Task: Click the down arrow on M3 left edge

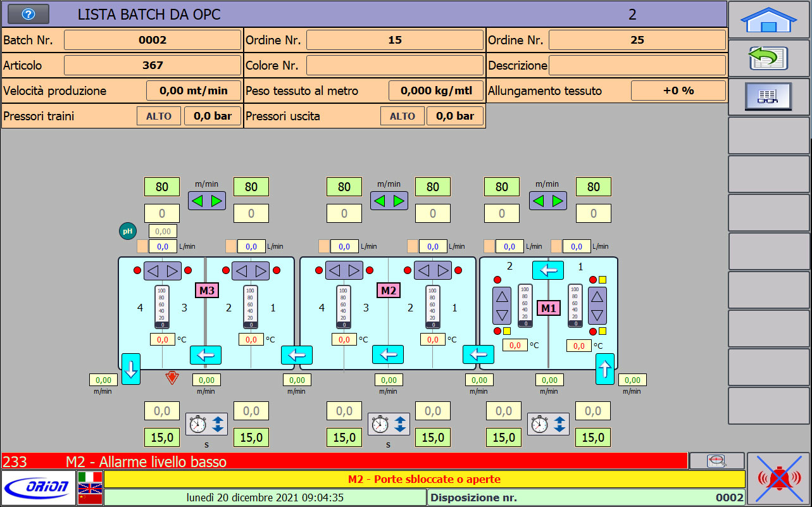Action: (130, 369)
